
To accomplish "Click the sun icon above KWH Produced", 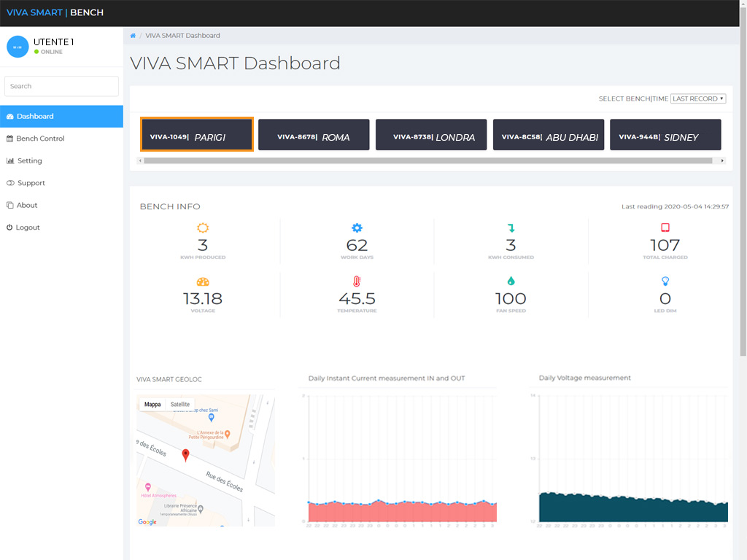I will (203, 227).
